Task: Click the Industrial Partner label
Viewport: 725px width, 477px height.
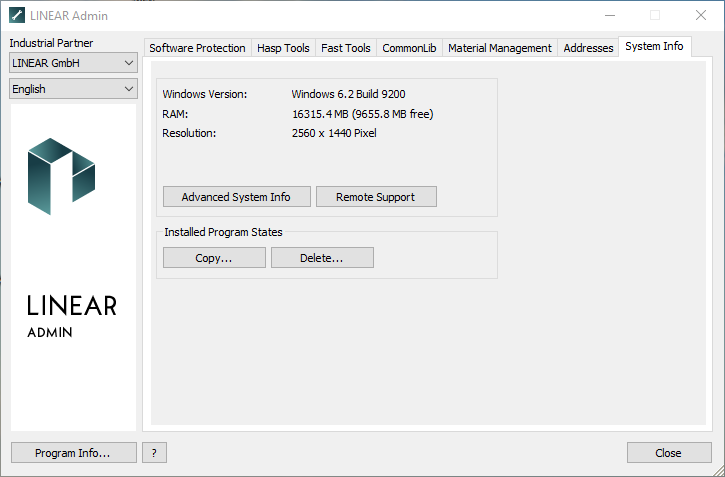Action: (51, 43)
